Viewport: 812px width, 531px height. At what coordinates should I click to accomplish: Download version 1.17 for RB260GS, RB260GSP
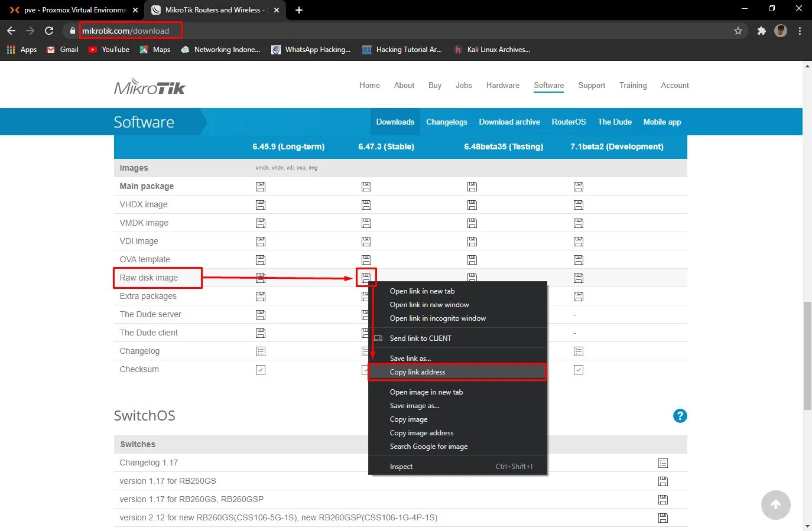[x=663, y=500]
